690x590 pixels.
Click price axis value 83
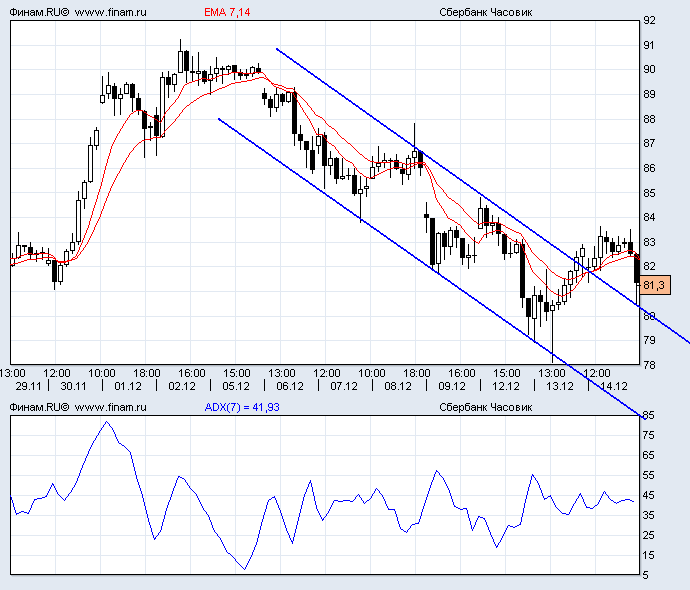[x=649, y=242]
